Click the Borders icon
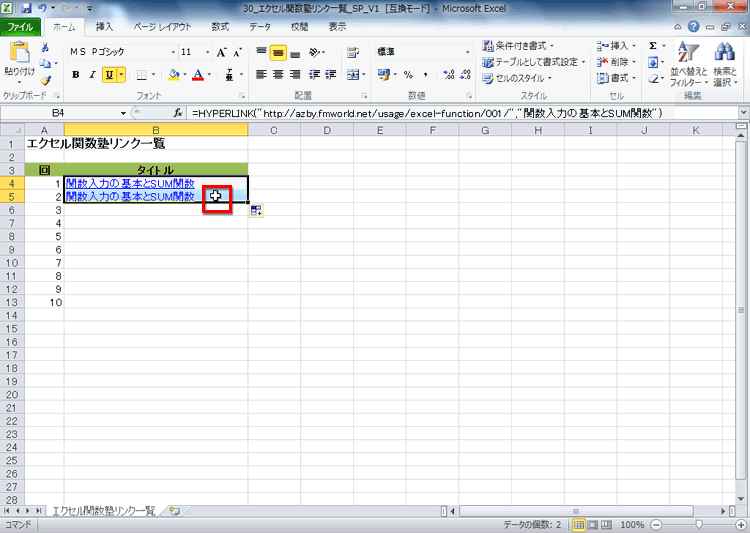The width and height of the screenshot is (750, 533). pos(142,75)
